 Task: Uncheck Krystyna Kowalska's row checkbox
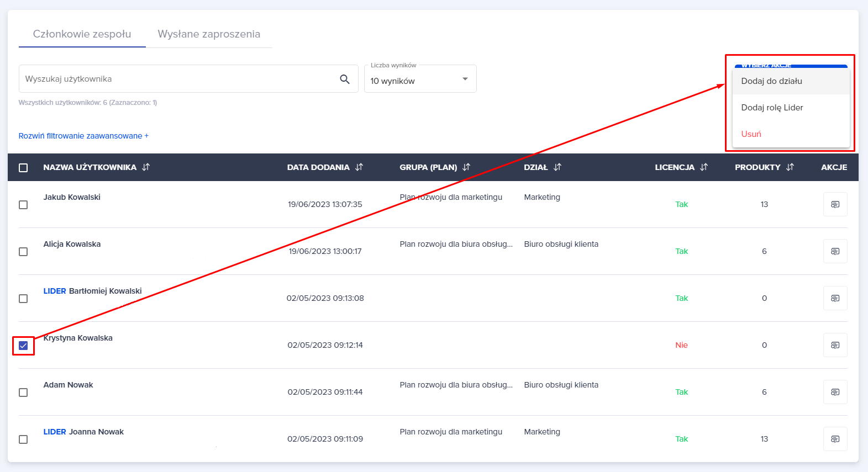pyautogui.click(x=23, y=346)
